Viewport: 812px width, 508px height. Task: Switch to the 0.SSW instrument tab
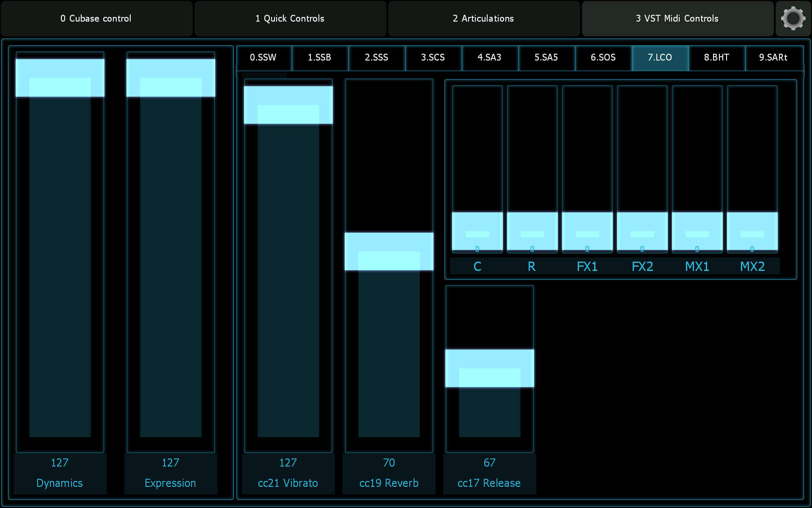point(263,58)
